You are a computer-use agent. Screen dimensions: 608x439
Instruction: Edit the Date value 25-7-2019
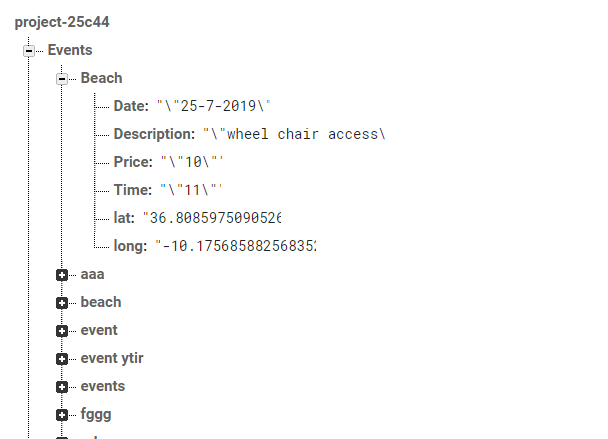(x=213, y=106)
